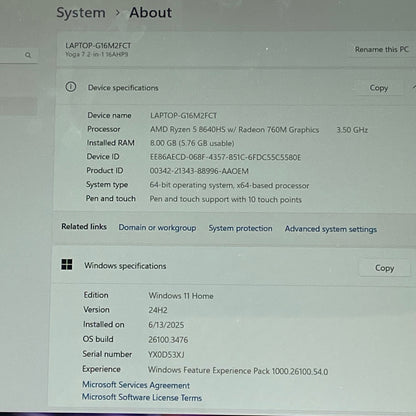The height and width of the screenshot is (416, 416).
Task: Open Advanced system settings link
Action: point(331,229)
